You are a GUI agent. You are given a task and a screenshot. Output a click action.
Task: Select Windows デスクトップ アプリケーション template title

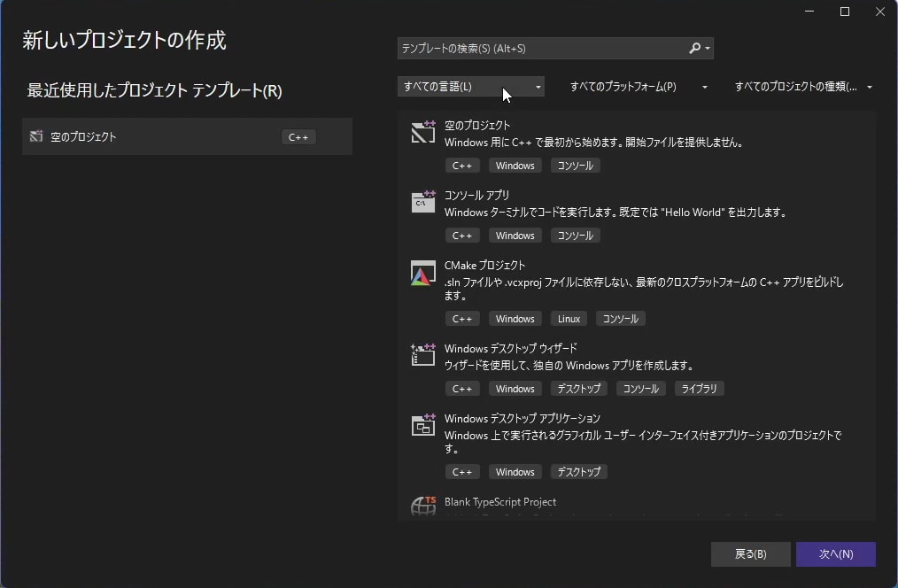[523, 419]
